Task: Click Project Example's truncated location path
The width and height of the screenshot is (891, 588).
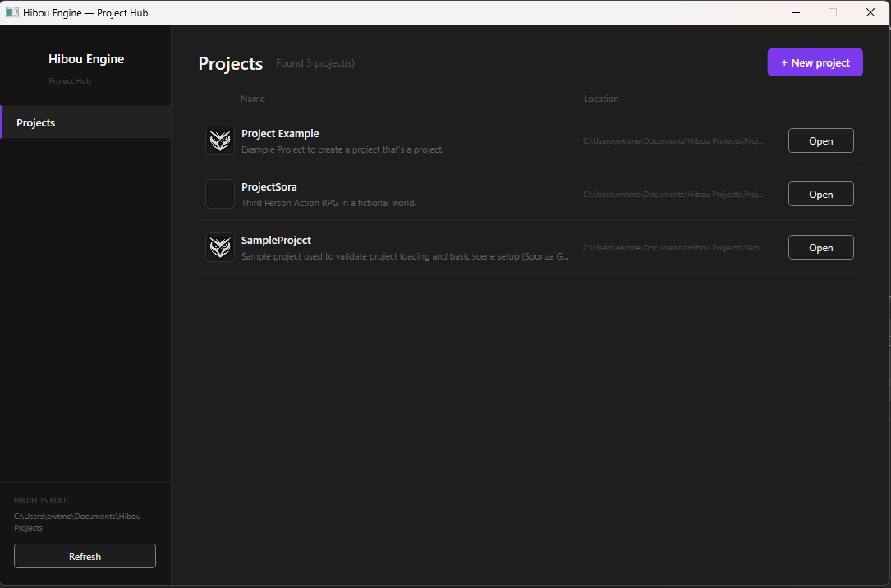Action: pyautogui.click(x=673, y=140)
